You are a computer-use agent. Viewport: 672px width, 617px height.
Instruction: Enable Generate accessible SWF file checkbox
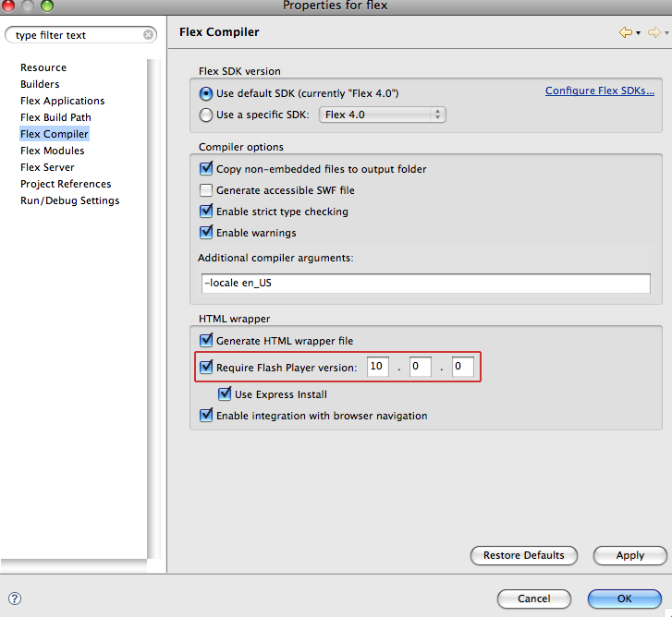click(206, 189)
